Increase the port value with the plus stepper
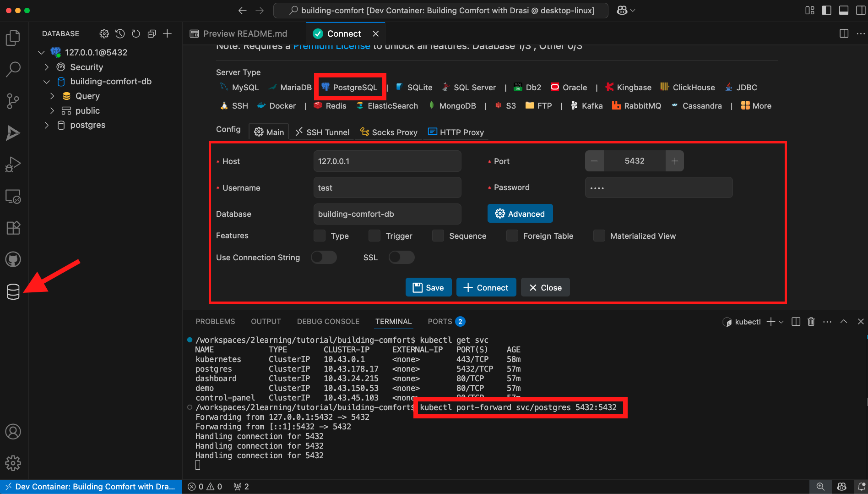868x494 pixels. tap(674, 161)
